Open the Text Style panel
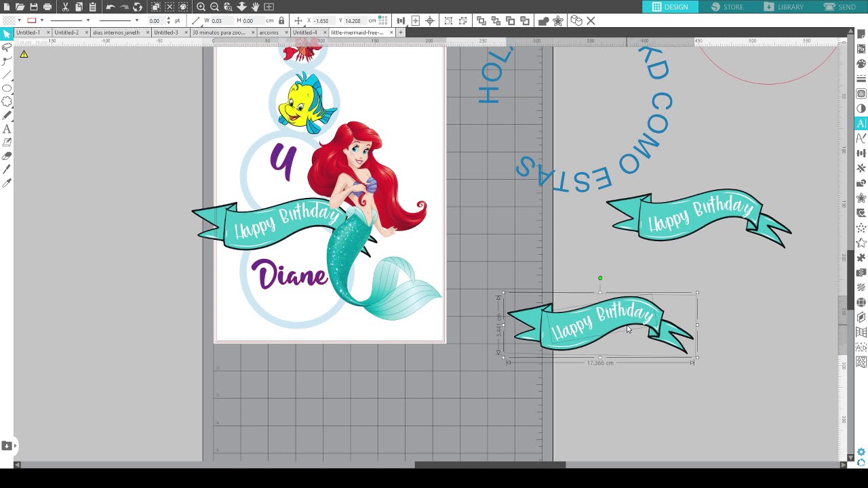 point(861,123)
